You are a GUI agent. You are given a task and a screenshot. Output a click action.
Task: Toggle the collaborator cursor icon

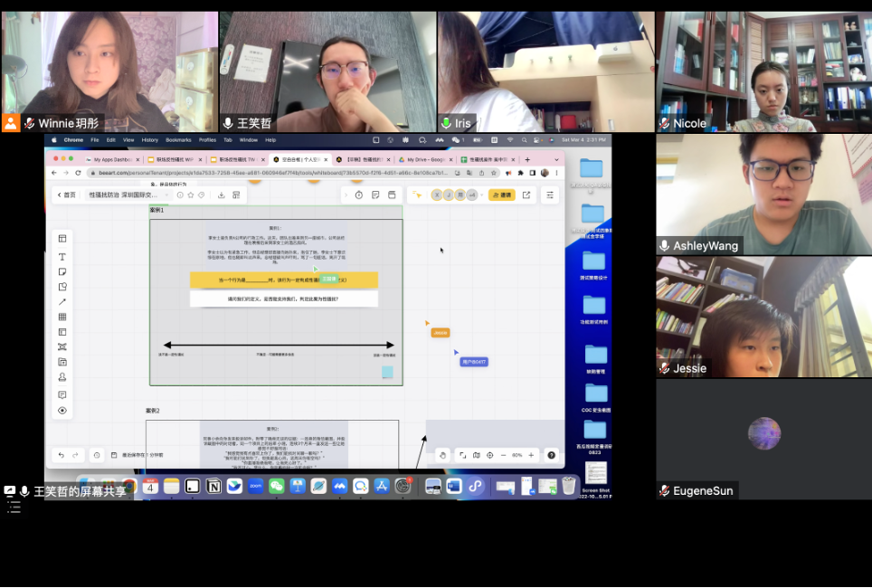coord(417,195)
